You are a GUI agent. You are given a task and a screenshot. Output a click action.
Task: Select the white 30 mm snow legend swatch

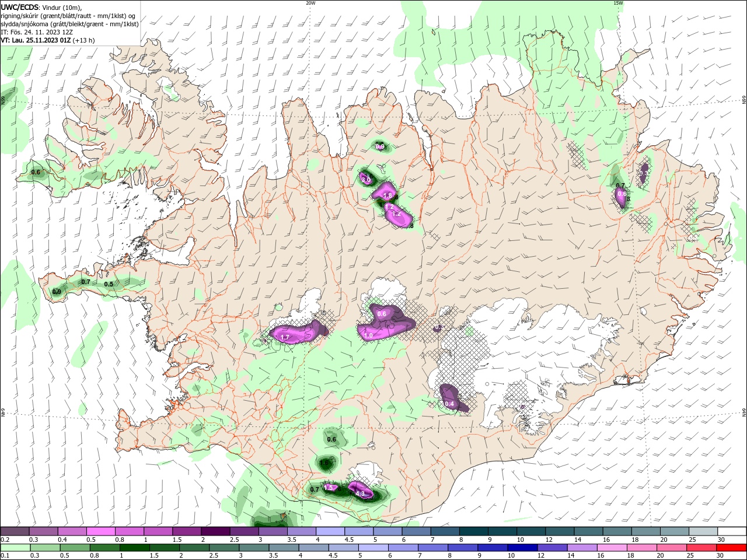(x=731, y=531)
